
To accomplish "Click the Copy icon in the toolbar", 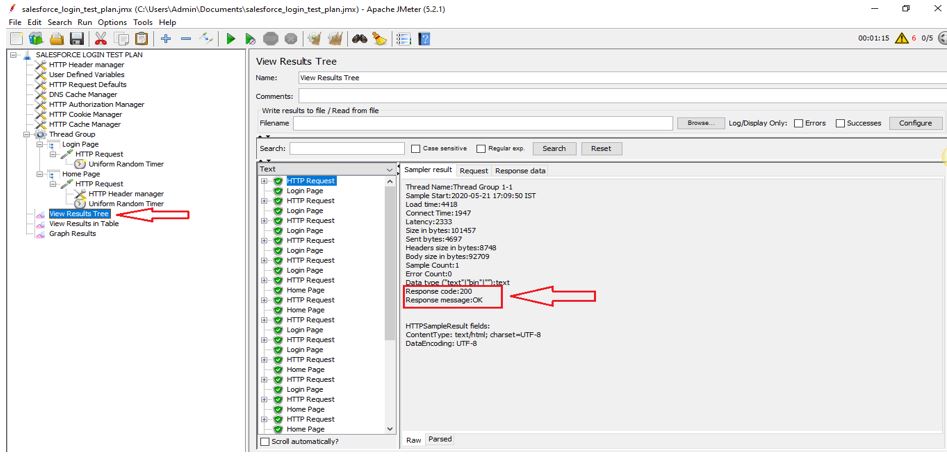I will point(121,39).
